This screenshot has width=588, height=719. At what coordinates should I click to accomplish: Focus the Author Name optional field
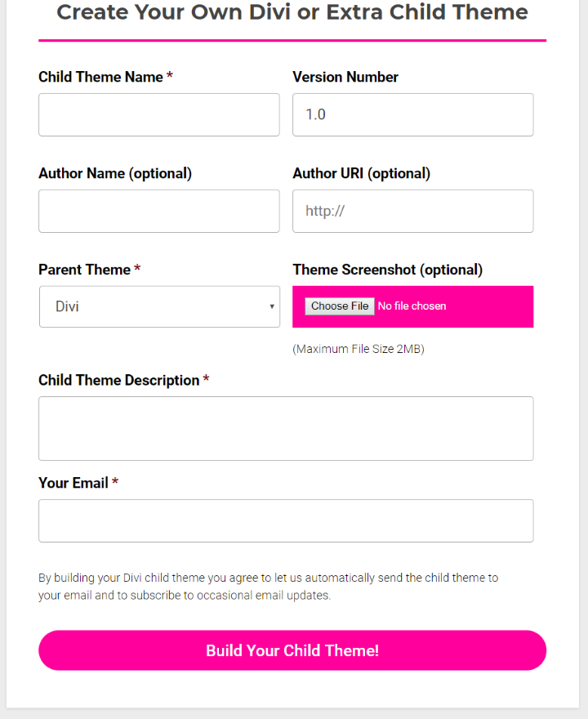[x=158, y=211]
